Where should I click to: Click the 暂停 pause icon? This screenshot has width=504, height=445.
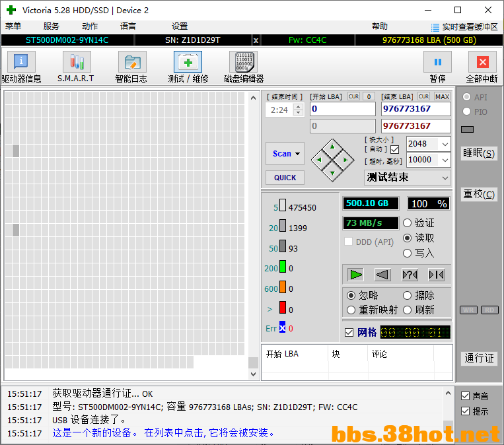click(437, 61)
